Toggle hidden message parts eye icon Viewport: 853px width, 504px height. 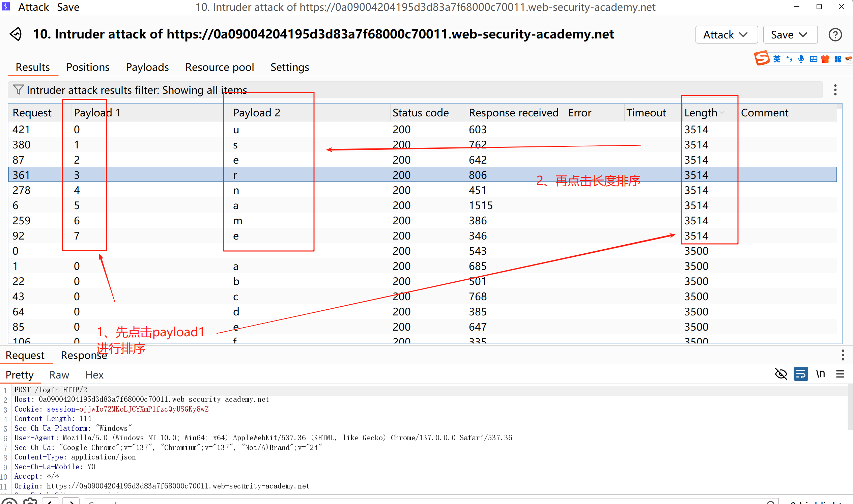[x=781, y=374]
